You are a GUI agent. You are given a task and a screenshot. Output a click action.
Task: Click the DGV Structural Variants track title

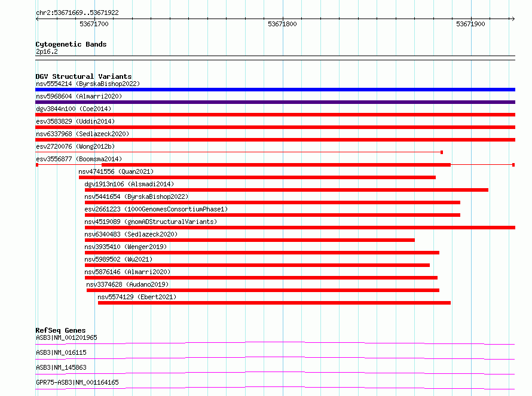click(x=84, y=76)
